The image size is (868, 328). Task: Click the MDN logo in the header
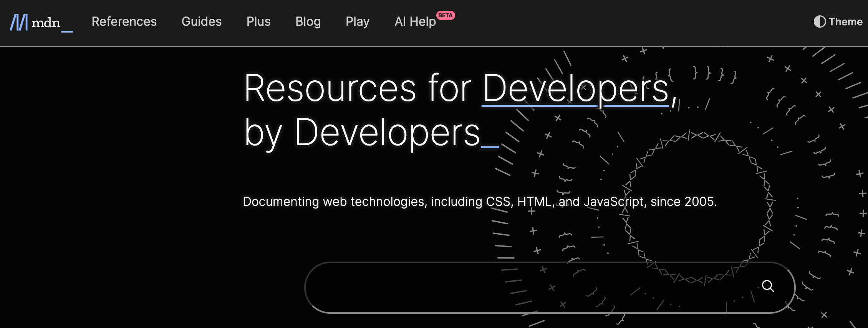coord(41,23)
